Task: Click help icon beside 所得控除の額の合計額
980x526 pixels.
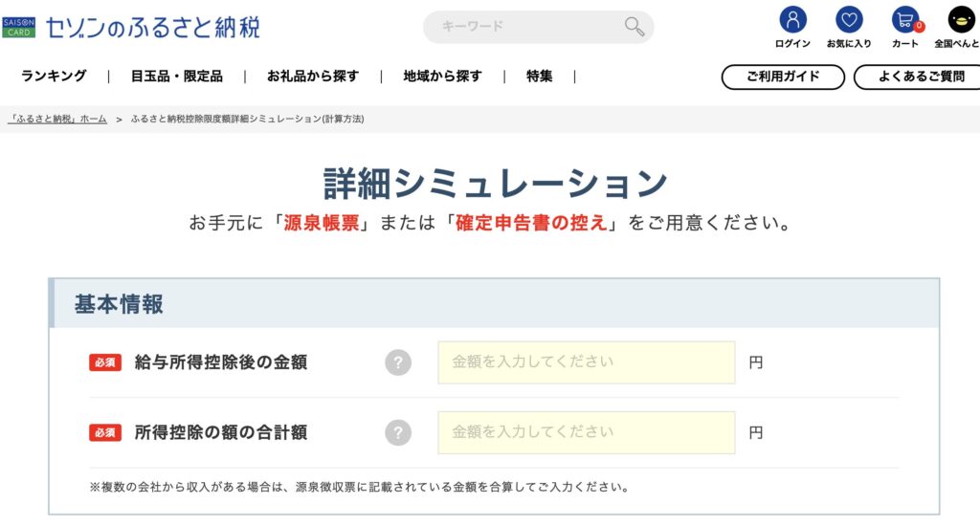Action: (398, 433)
